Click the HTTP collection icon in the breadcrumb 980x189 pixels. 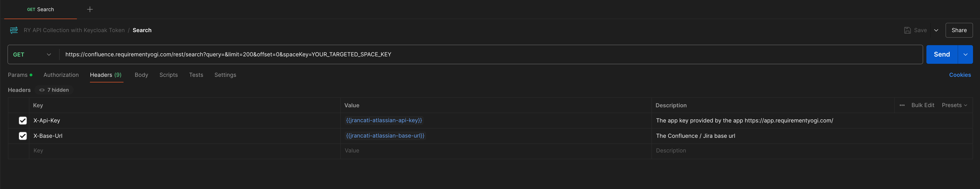[x=14, y=30]
